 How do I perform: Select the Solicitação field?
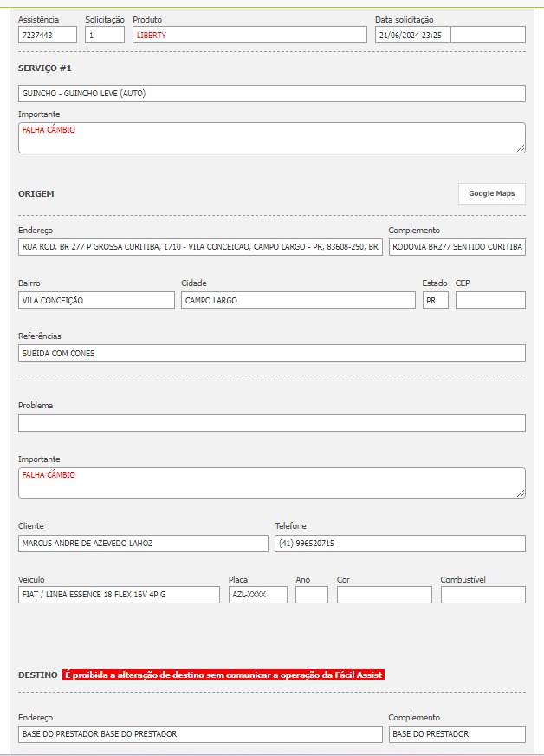105,35
